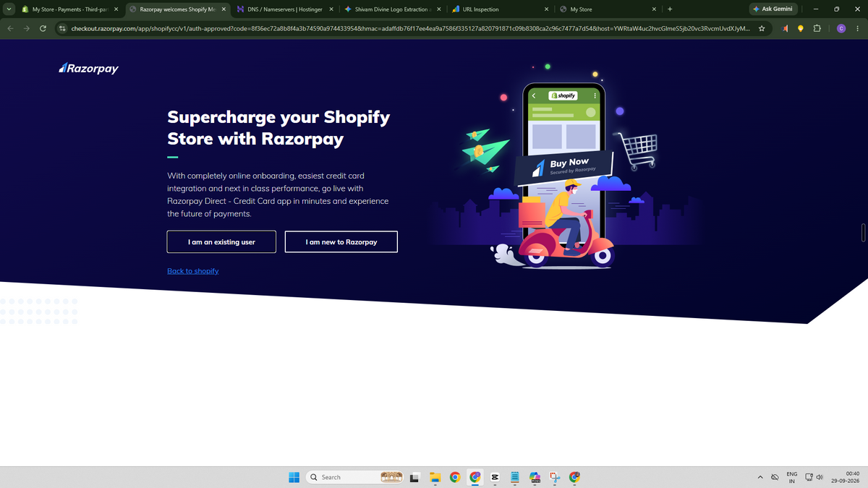The height and width of the screenshot is (488, 868).
Task: Open Notepad from the taskbar
Action: (515, 477)
